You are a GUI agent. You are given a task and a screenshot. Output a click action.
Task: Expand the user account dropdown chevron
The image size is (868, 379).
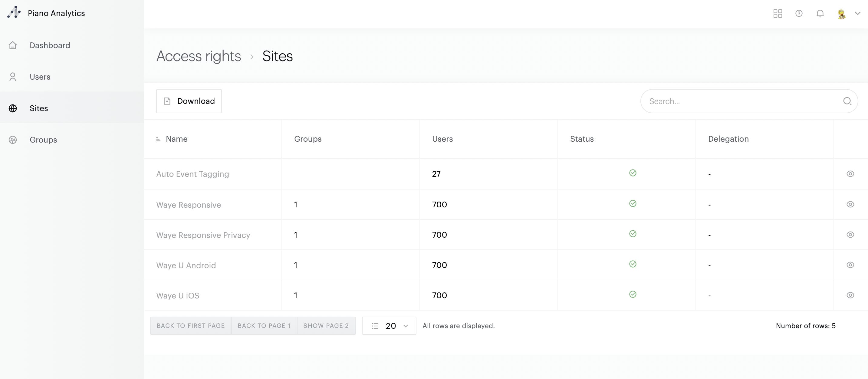[857, 14]
